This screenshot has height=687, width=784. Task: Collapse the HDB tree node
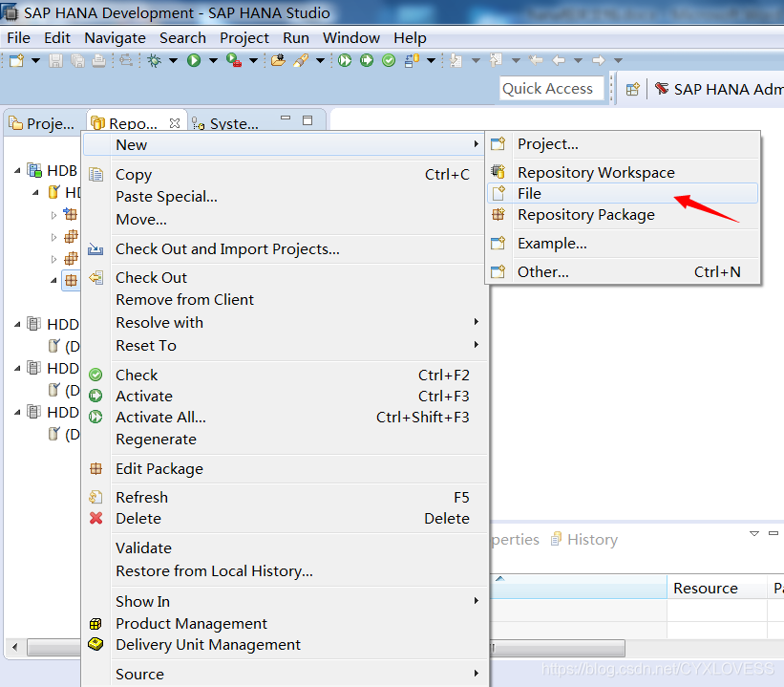pyautogui.click(x=17, y=171)
